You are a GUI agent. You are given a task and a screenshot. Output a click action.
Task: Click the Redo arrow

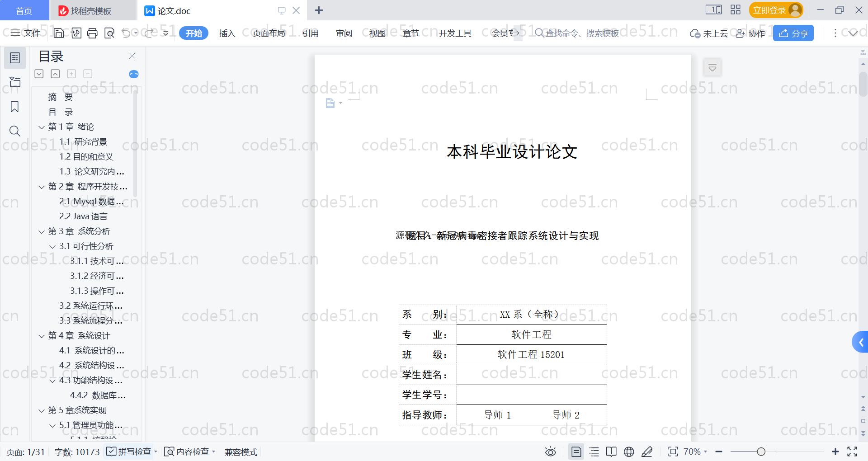tap(149, 33)
